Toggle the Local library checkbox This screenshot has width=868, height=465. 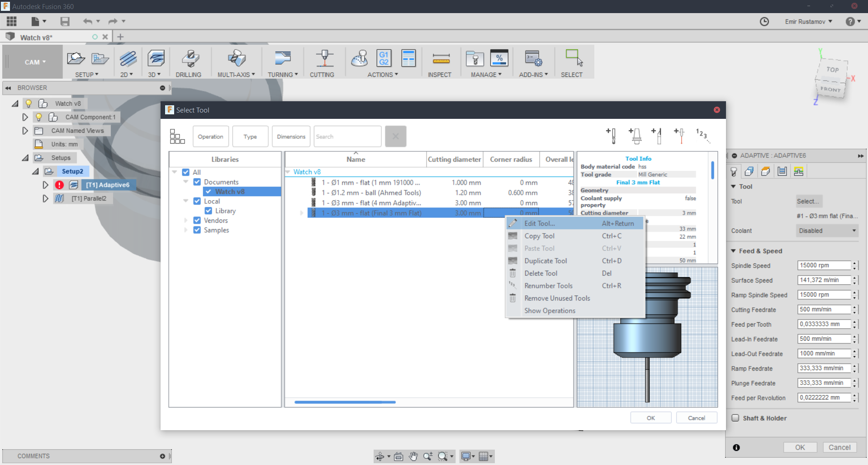[197, 201]
